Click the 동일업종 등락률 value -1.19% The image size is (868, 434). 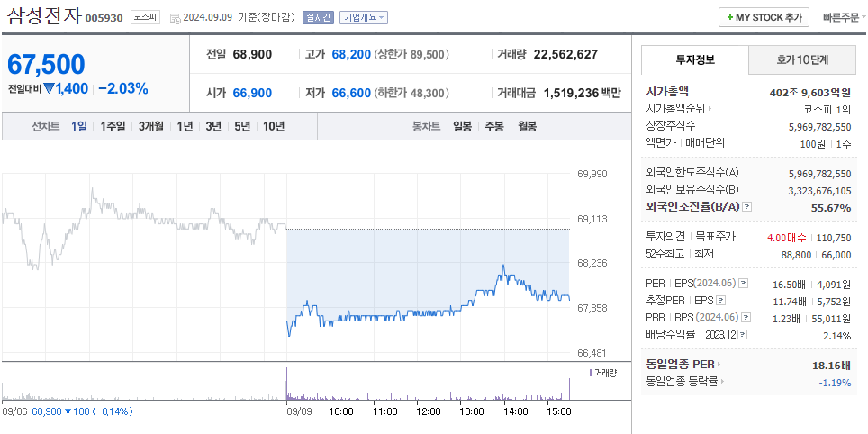click(835, 382)
